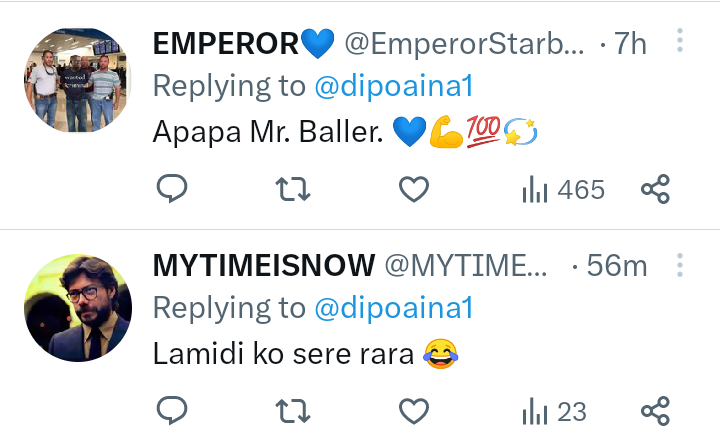Open EMPEROR's profile picture

78,80
